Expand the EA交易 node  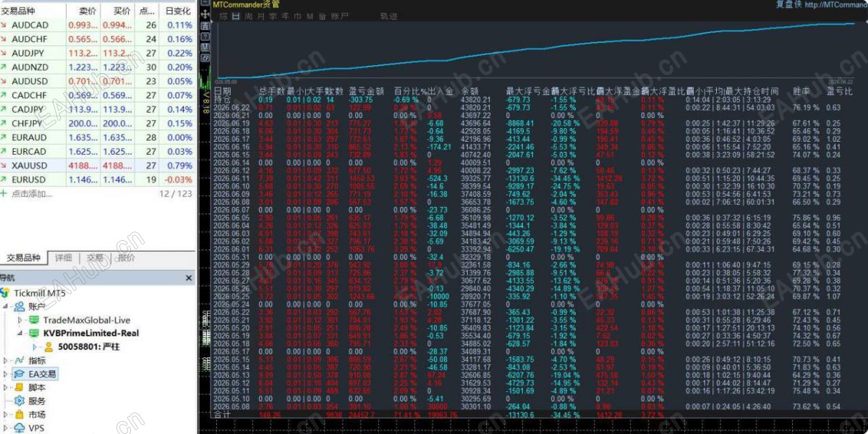(x=7, y=374)
